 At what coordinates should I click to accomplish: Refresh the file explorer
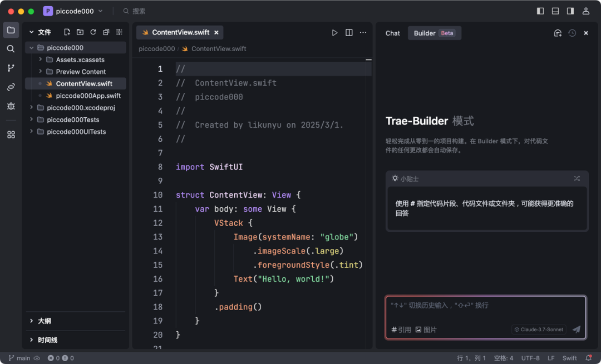point(93,32)
